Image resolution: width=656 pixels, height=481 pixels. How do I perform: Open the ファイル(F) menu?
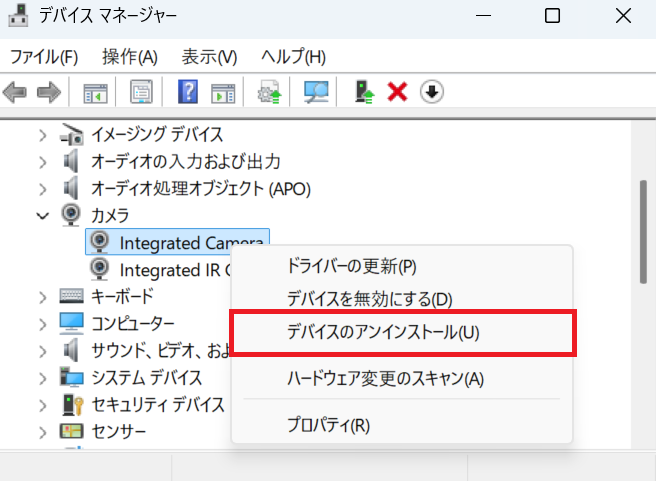click(x=44, y=56)
